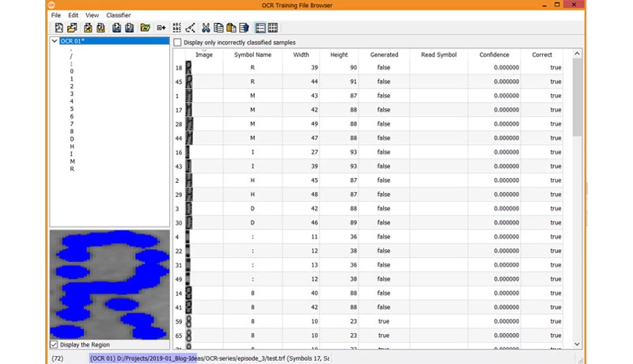Select row number 28 in the table

point(179,124)
